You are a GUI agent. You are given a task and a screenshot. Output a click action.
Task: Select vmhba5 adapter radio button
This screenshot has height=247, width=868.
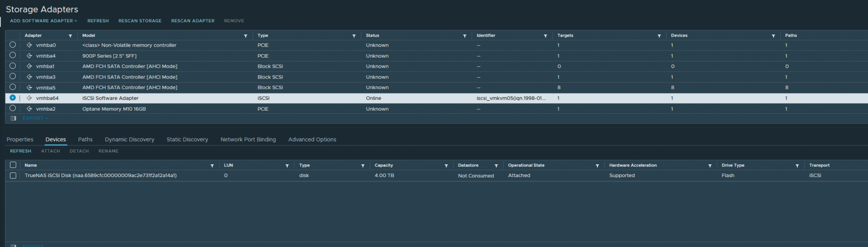point(13,87)
